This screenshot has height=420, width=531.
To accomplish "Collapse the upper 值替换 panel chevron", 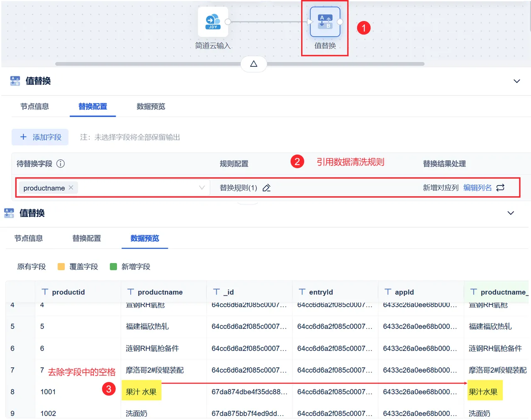I will pyautogui.click(x=517, y=81).
